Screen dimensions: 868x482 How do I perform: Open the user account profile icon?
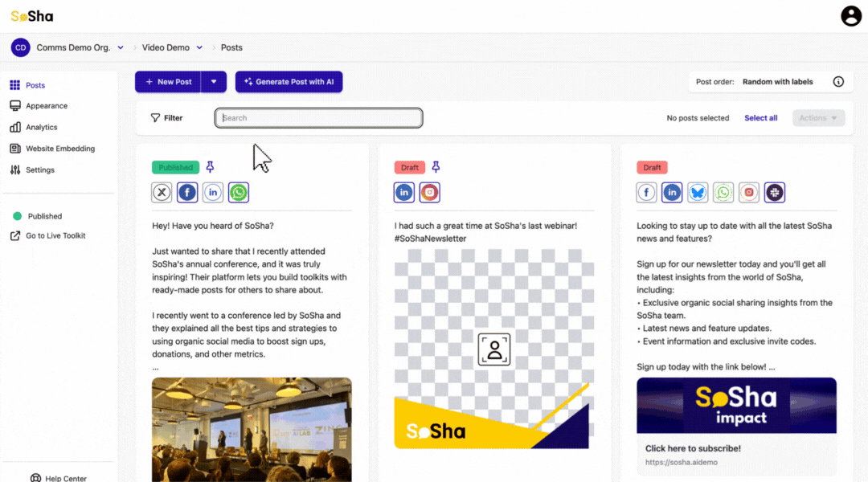[851, 16]
